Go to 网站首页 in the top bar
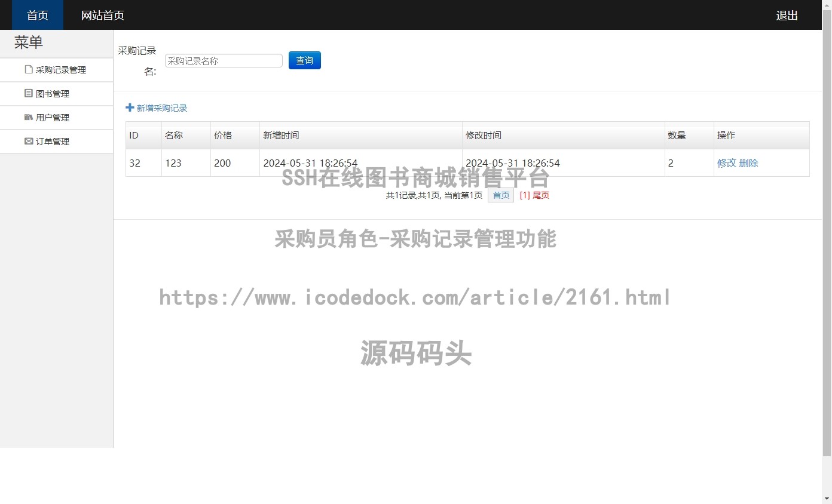 pos(103,15)
